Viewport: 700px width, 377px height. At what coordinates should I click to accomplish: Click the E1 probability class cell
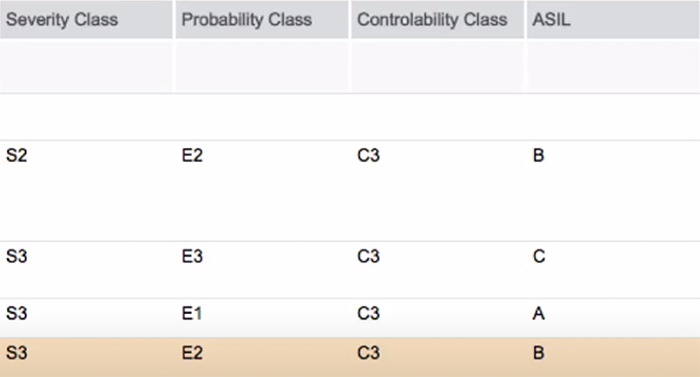pos(192,314)
